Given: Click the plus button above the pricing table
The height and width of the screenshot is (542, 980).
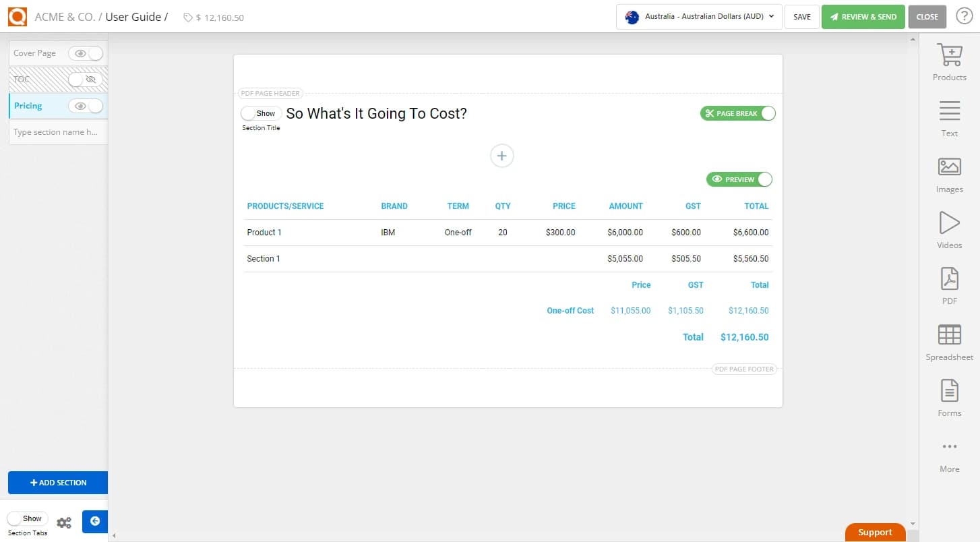Looking at the screenshot, I should (x=501, y=156).
